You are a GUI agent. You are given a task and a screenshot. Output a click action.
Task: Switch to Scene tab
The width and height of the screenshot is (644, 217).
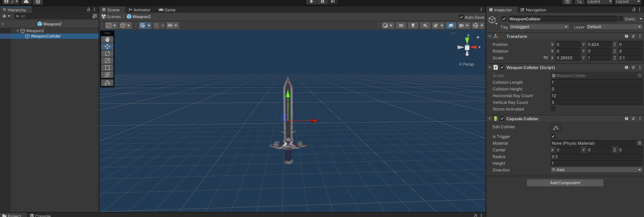[x=111, y=10]
